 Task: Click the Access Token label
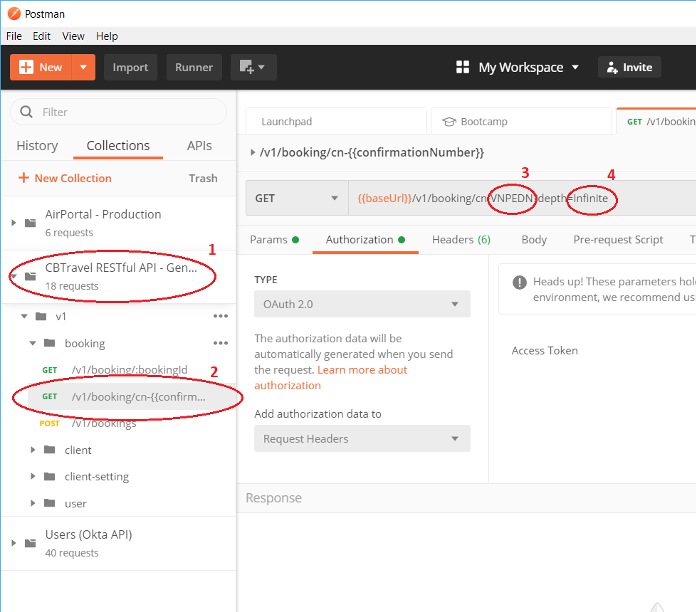(545, 351)
